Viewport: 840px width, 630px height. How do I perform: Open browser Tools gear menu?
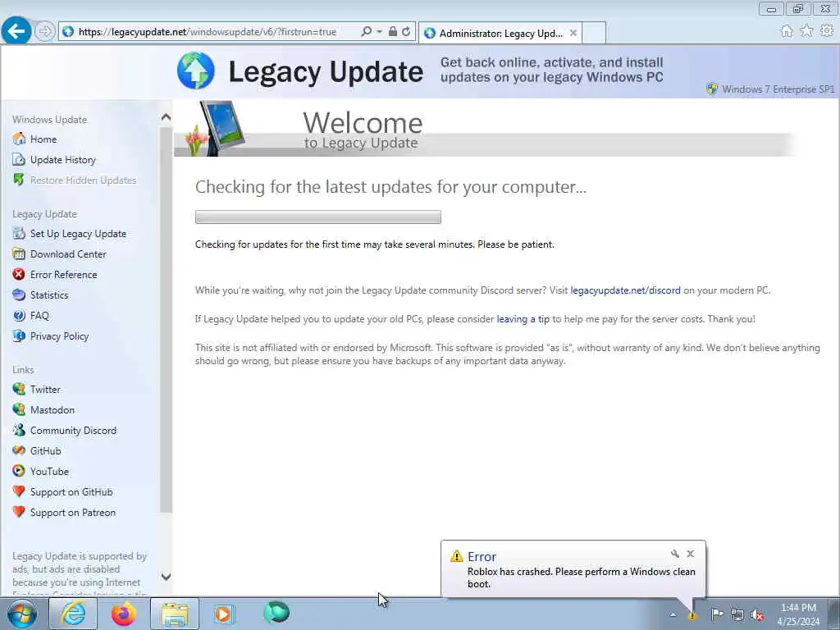pyautogui.click(x=827, y=31)
